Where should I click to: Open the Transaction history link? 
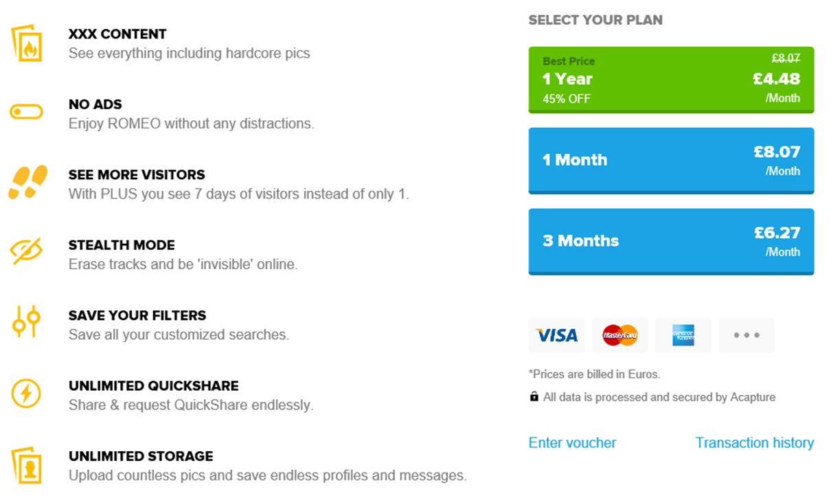click(755, 443)
